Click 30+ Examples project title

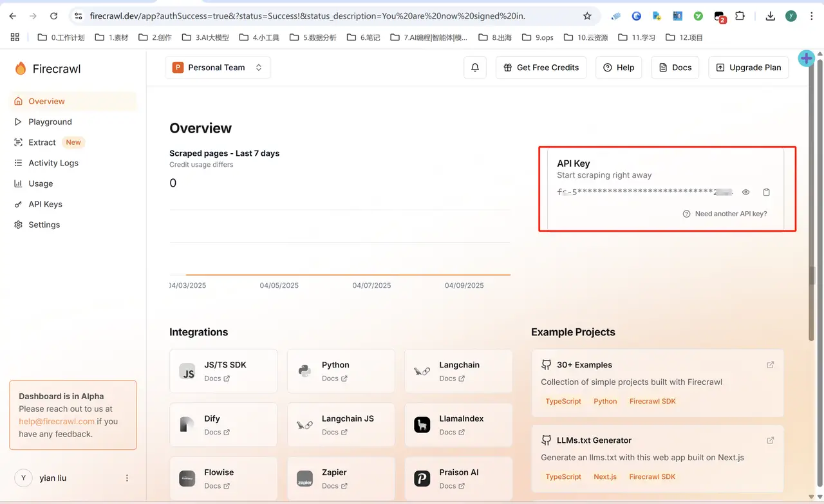tap(585, 365)
